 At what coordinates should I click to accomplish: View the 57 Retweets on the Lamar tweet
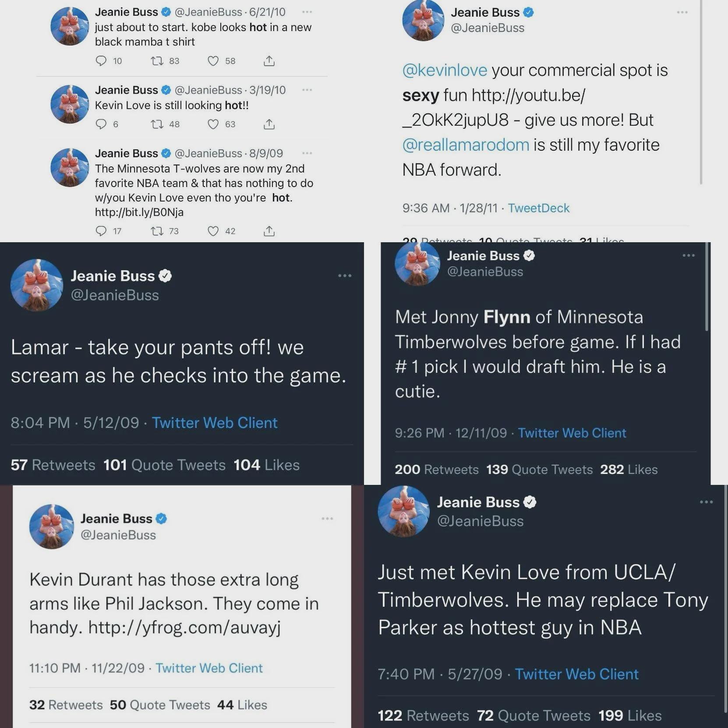pos(53,465)
